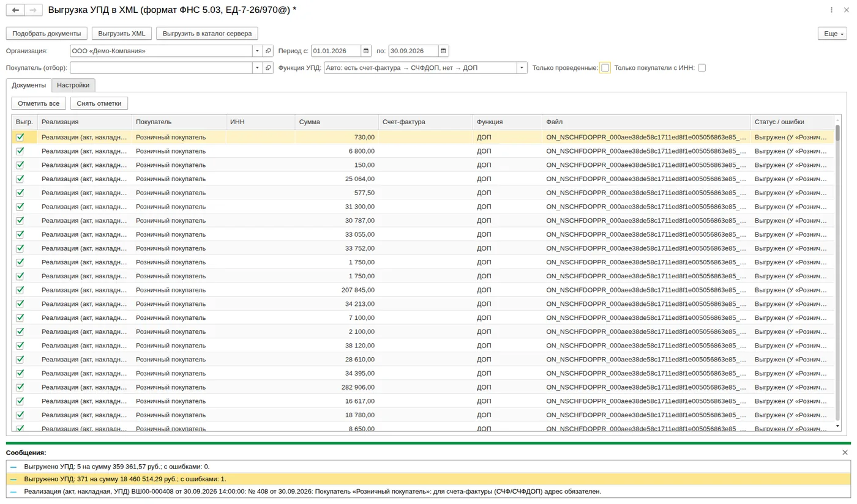This screenshot has height=504, width=857.
Task: Go forward with the right arrow button
Action: click(34, 10)
